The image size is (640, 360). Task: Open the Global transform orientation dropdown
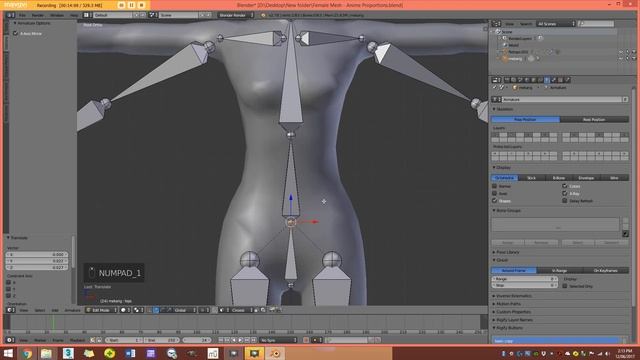tap(185, 310)
